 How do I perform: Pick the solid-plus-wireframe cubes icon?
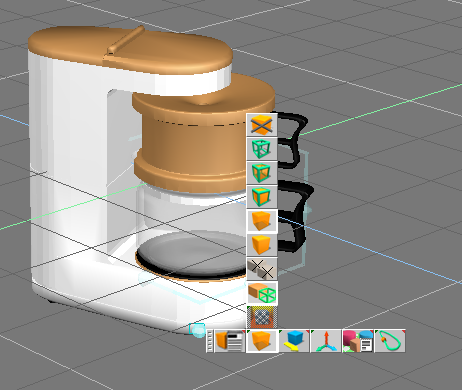pyautogui.click(x=262, y=293)
